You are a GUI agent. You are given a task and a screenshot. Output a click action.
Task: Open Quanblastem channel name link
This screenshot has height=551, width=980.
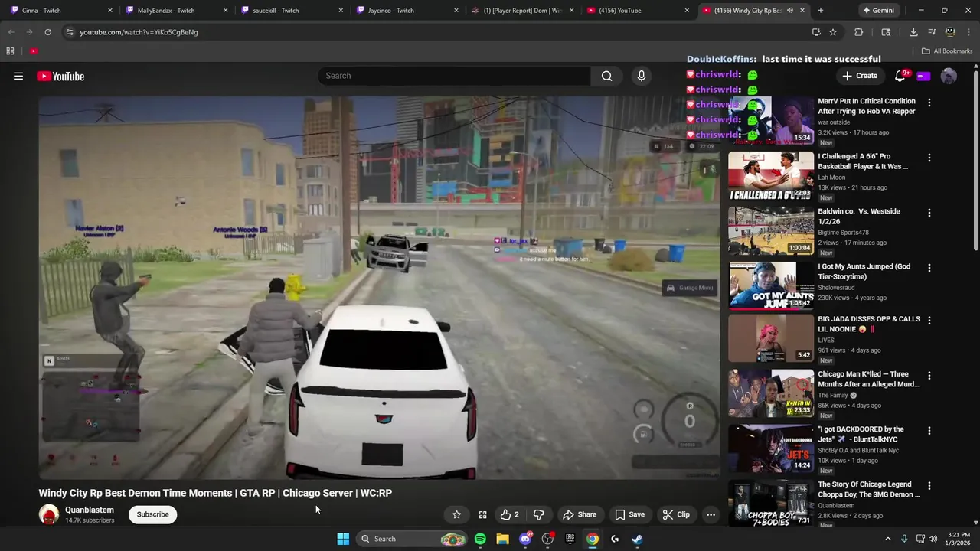coord(90,510)
